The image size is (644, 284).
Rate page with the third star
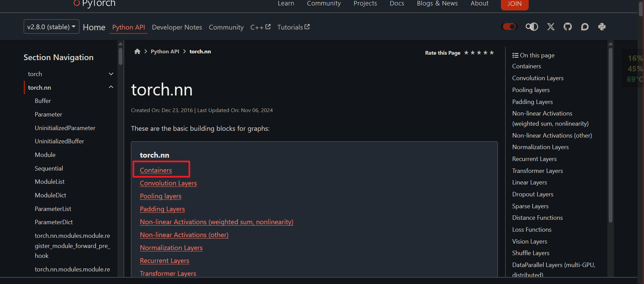point(479,53)
